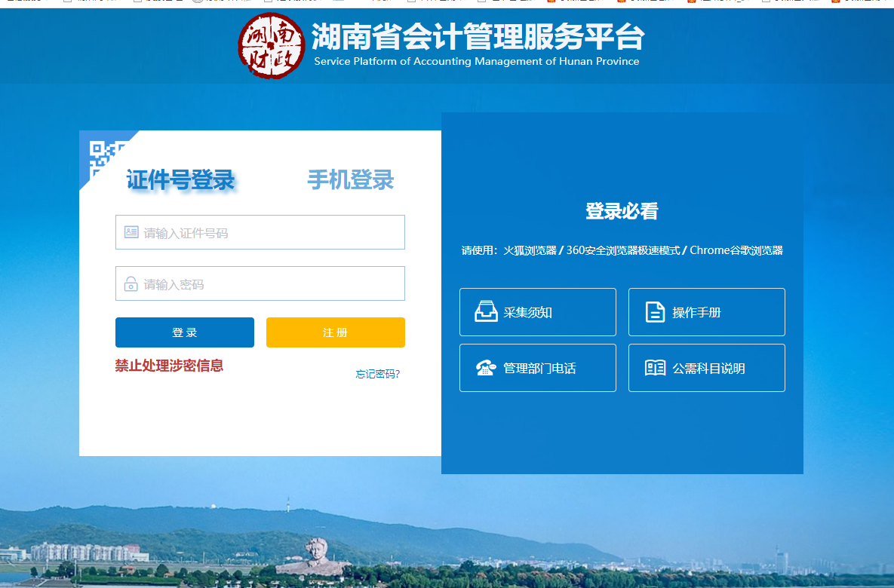Click the telephone icon beside 管理部门电话
Viewport: 894px width, 588px height.
pos(485,368)
